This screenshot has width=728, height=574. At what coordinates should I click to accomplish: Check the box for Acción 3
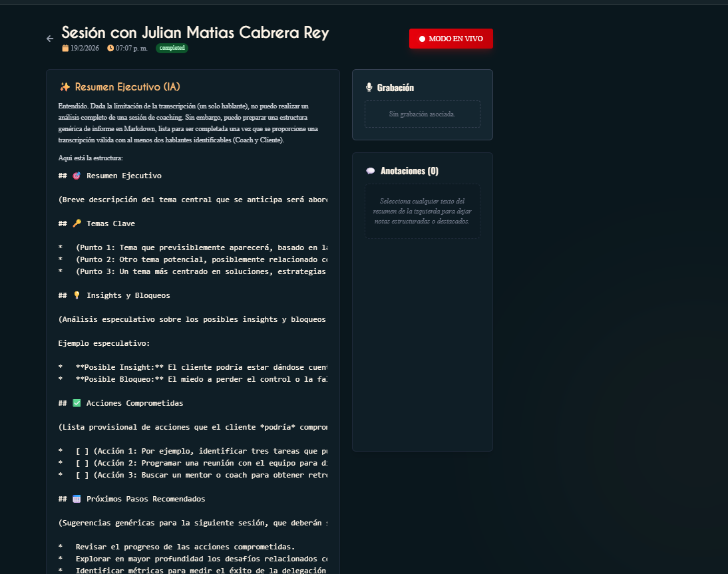[x=81, y=474]
